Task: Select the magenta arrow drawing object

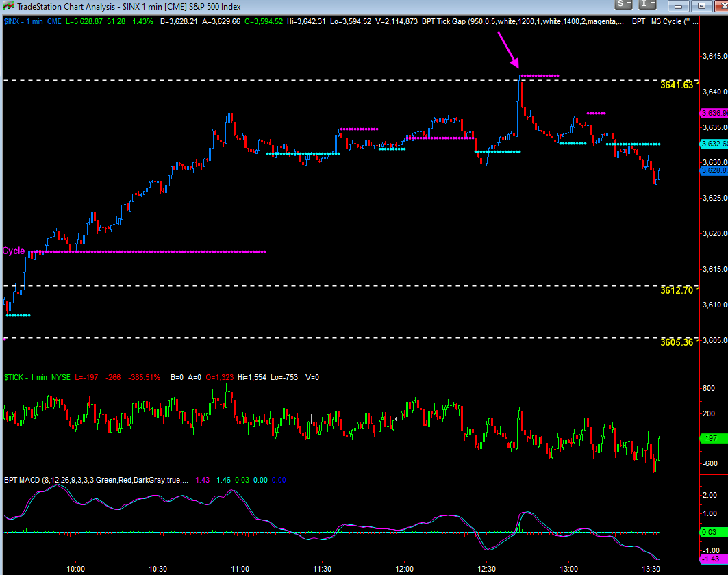Action: pos(512,56)
